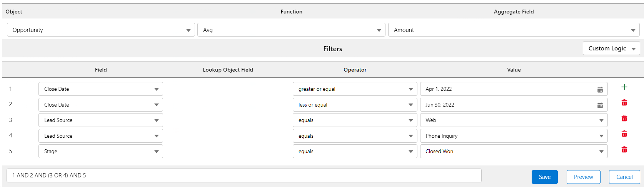Delete filter row 2 with trash icon
This screenshot has height=187, width=644.
point(624,103)
